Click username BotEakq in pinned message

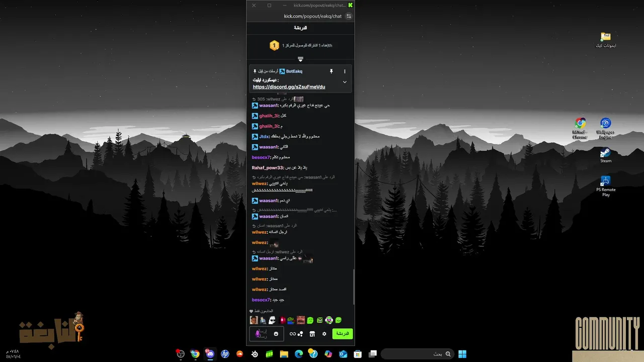pyautogui.click(x=294, y=71)
